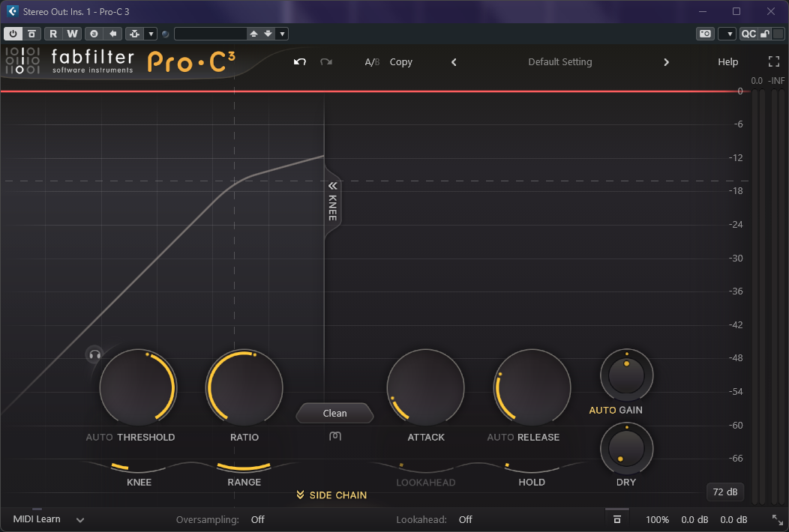Screen dimensions: 789x532
Task: Audition threshold via the headphone icon
Action: [x=94, y=354]
